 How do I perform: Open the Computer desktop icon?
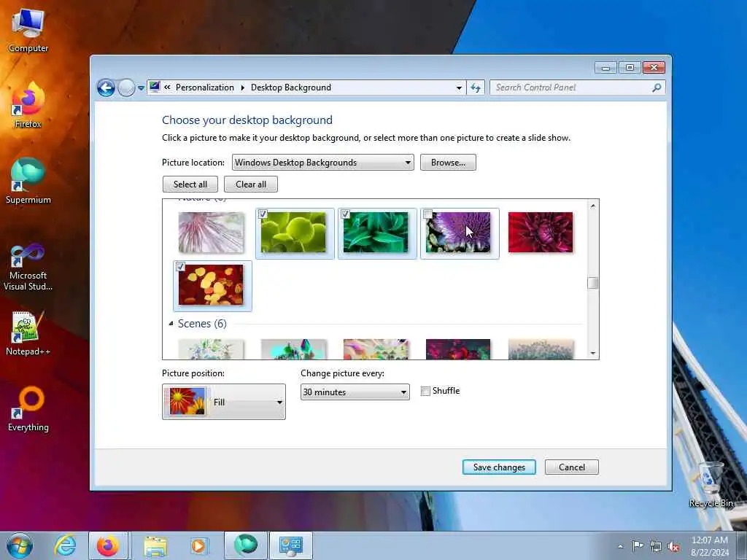click(x=28, y=29)
